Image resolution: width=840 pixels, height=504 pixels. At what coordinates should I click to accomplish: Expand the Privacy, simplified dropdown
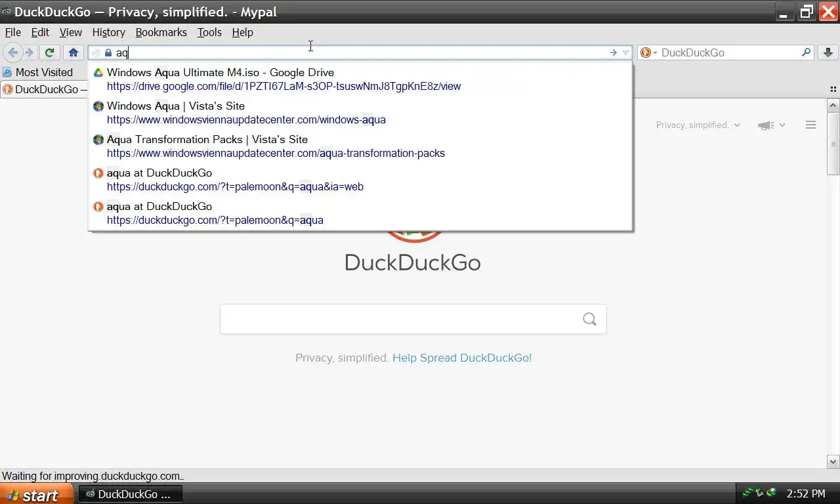[698, 125]
